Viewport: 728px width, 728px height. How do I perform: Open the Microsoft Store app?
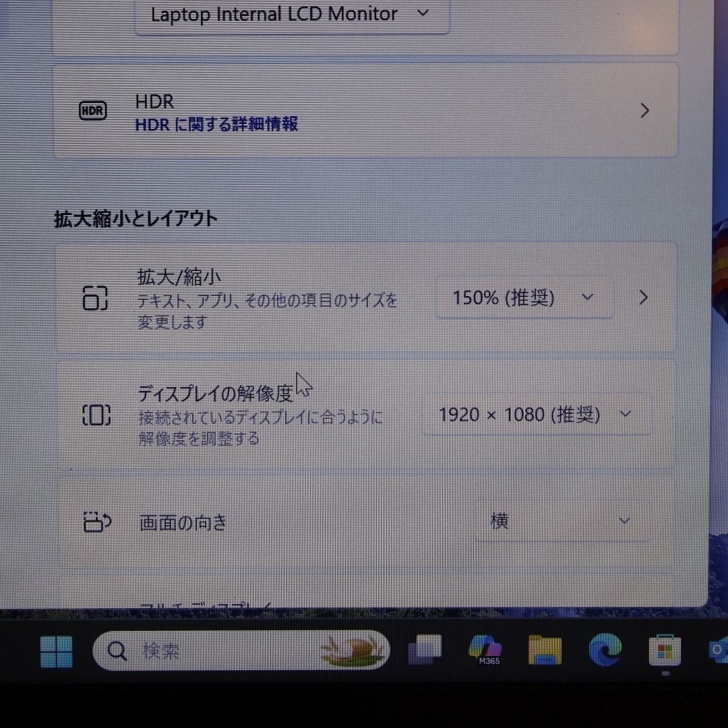tap(665, 650)
